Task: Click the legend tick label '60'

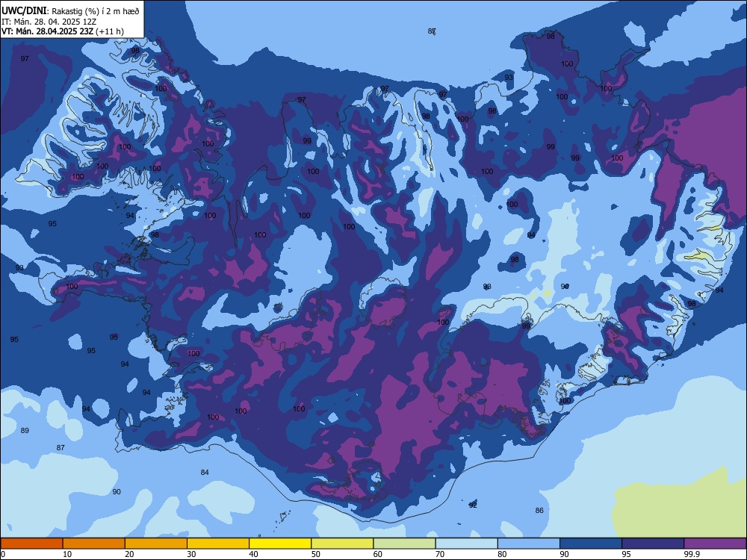Action: click(378, 554)
